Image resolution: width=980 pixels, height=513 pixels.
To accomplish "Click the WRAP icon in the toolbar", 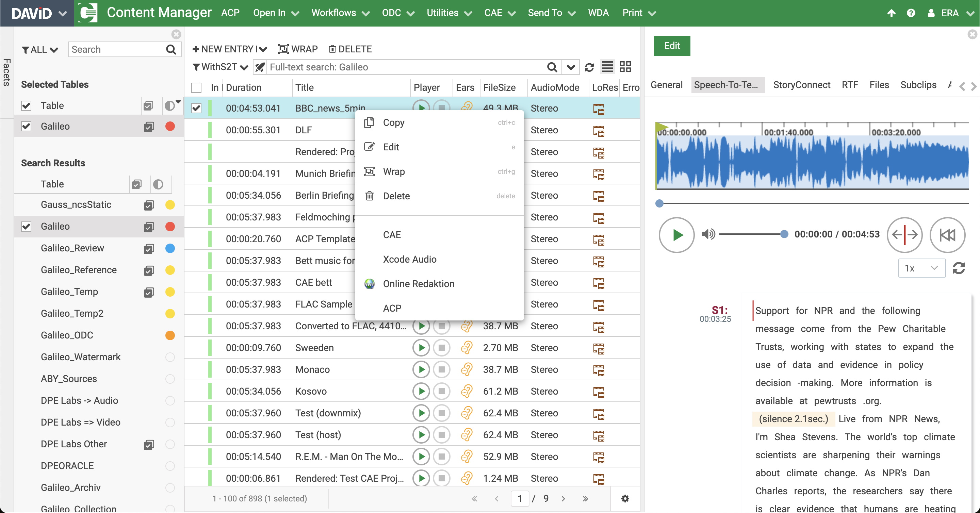I will (283, 49).
